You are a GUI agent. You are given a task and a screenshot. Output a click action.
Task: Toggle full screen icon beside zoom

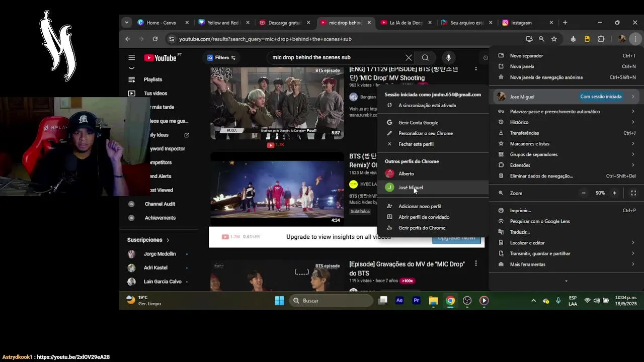(633, 193)
